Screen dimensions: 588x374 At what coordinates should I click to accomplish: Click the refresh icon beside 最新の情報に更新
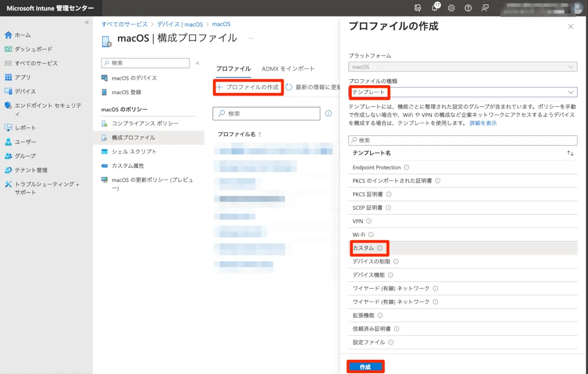coord(289,87)
